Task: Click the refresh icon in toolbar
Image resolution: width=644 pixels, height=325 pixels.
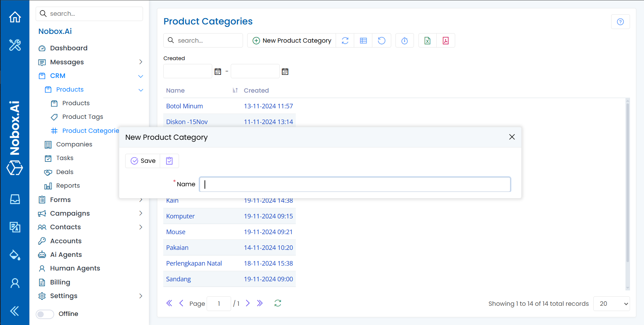Action: (x=345, y=41)
